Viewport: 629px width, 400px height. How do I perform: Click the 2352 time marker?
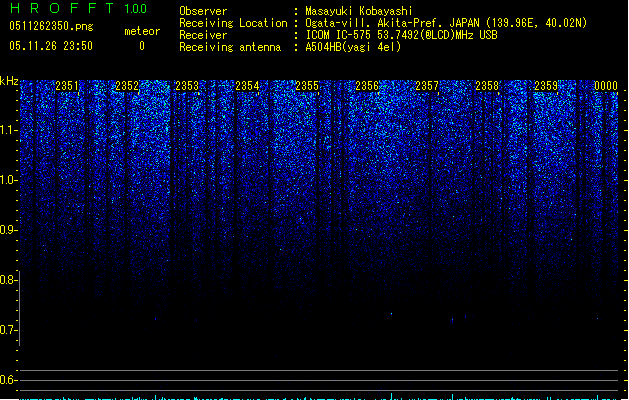pos(127,86)
